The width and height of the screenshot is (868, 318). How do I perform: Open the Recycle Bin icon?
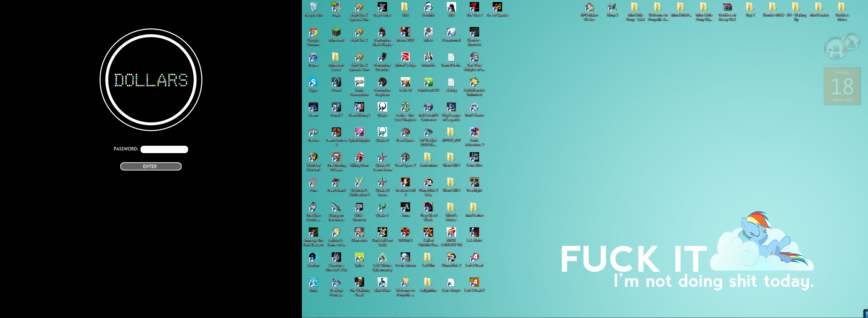click(x=313, y=9)
